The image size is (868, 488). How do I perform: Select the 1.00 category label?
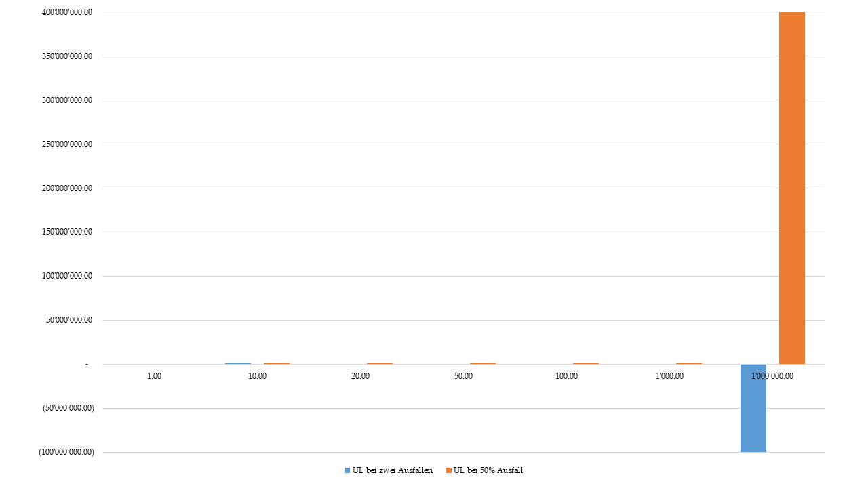click(x=155, y=376)
